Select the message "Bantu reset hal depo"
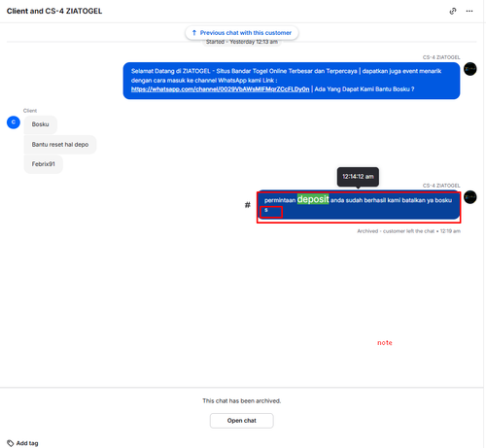Screen dimensions: 486x448 pos(60,145)
